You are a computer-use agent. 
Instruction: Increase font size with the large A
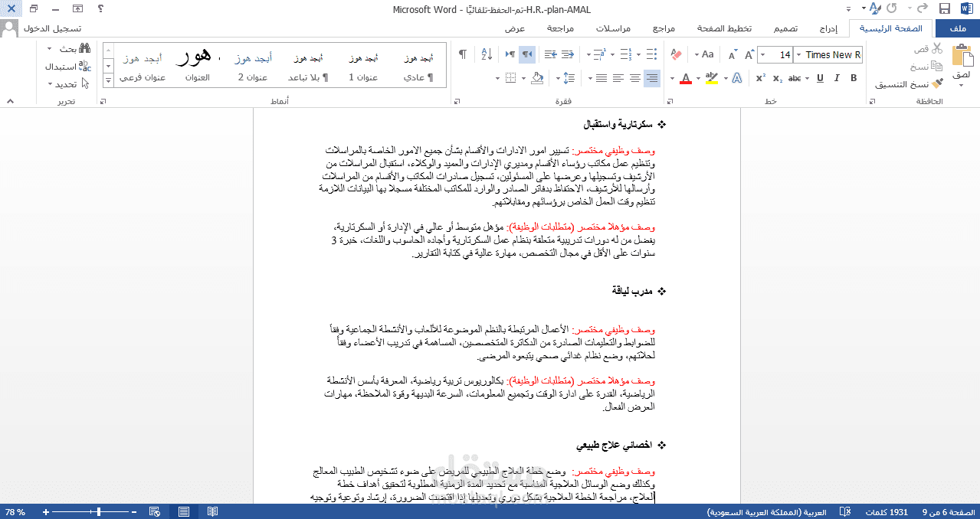click(749, 54)
